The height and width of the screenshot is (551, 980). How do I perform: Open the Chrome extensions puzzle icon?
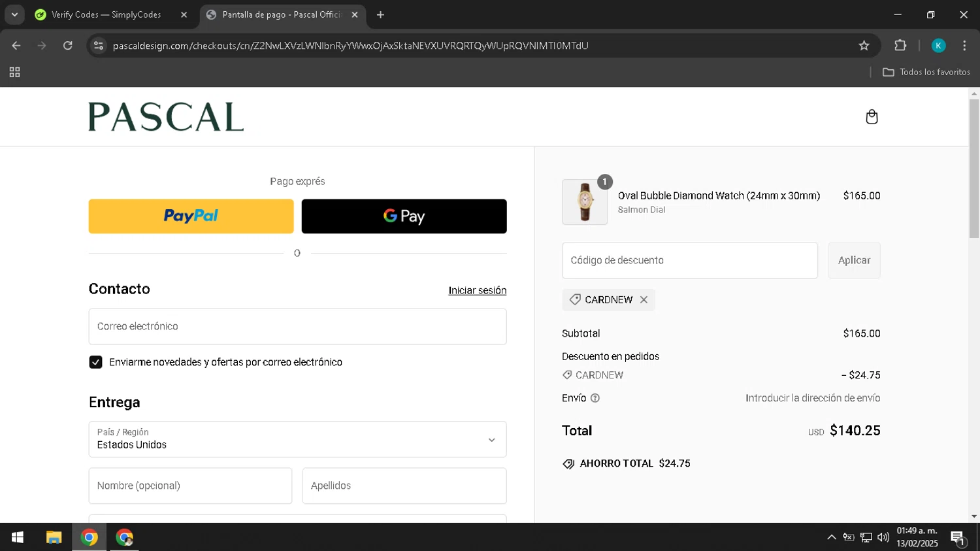(x=900, y=46)
